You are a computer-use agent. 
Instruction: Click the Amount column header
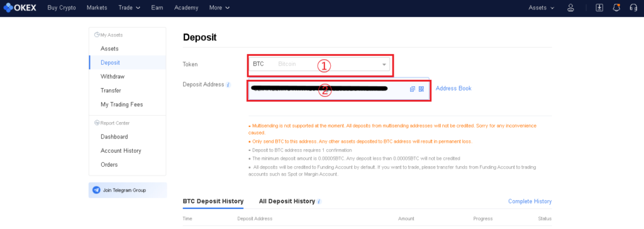[x=406, y=219]
